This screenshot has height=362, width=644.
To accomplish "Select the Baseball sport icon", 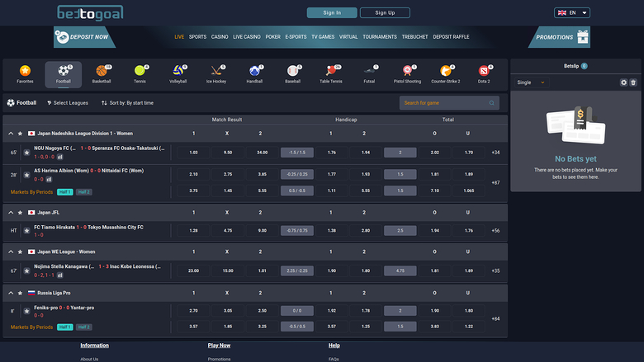I will point(292,74).
